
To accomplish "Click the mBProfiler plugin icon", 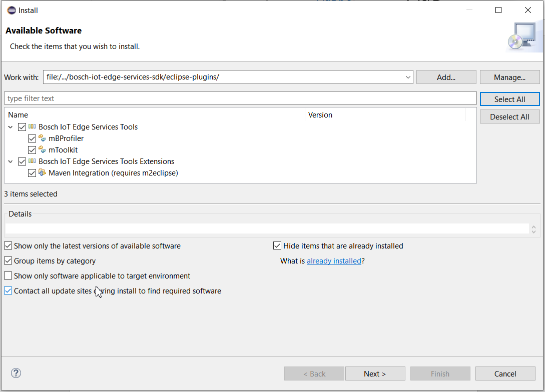I will (x=43, y=138).
